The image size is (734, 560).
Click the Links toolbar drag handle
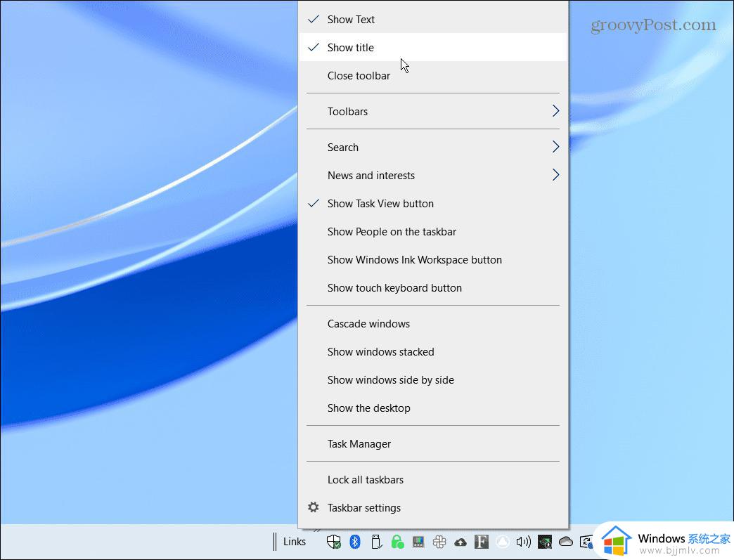pos(275,542)
